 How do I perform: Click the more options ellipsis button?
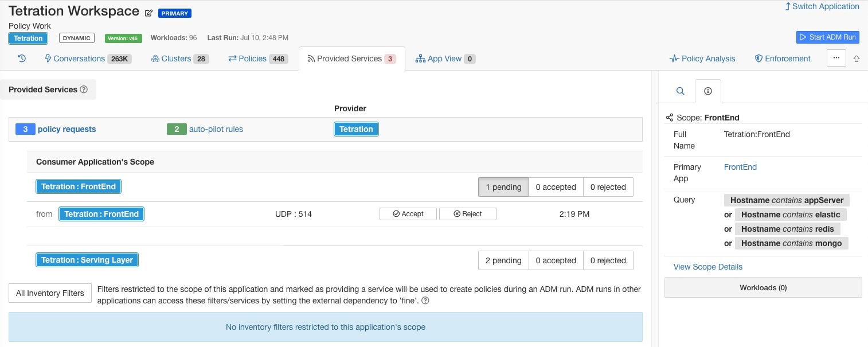(x=836, y=58)
